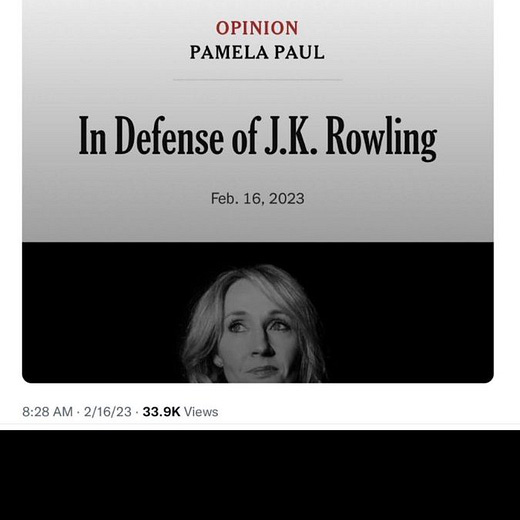Click the 8:28 AM tweet timestamp
This screenshot has width=520, height=520.
pos(47,412)
